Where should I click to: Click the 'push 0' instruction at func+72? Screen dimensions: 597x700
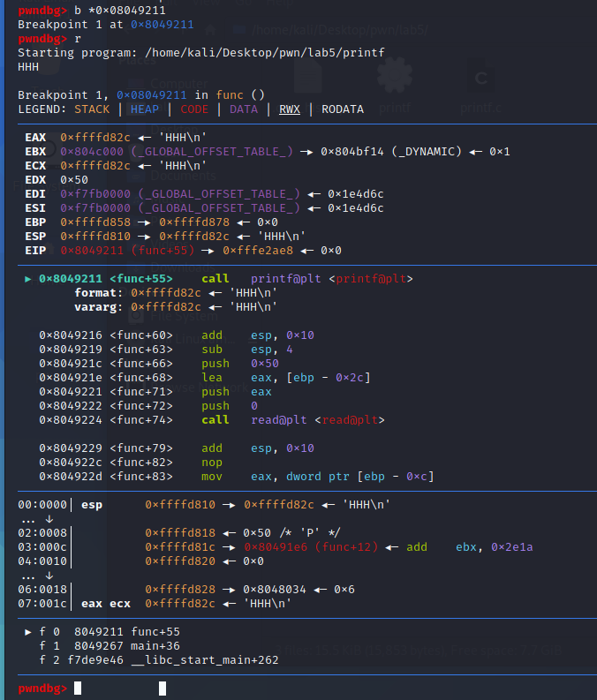[x=230, y=406]
